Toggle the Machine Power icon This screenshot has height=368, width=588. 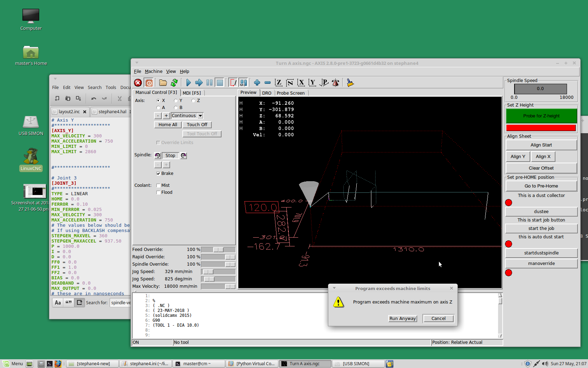[149, 83]
